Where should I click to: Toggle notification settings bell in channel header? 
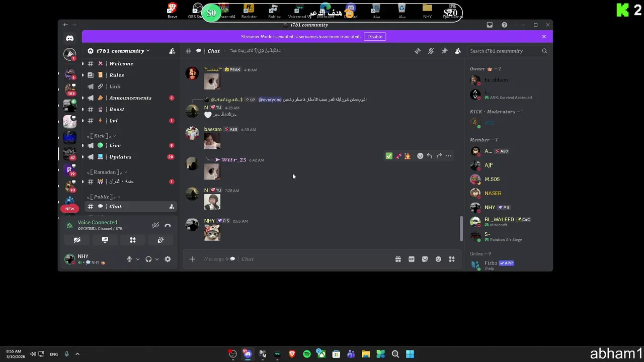(431, 51)
